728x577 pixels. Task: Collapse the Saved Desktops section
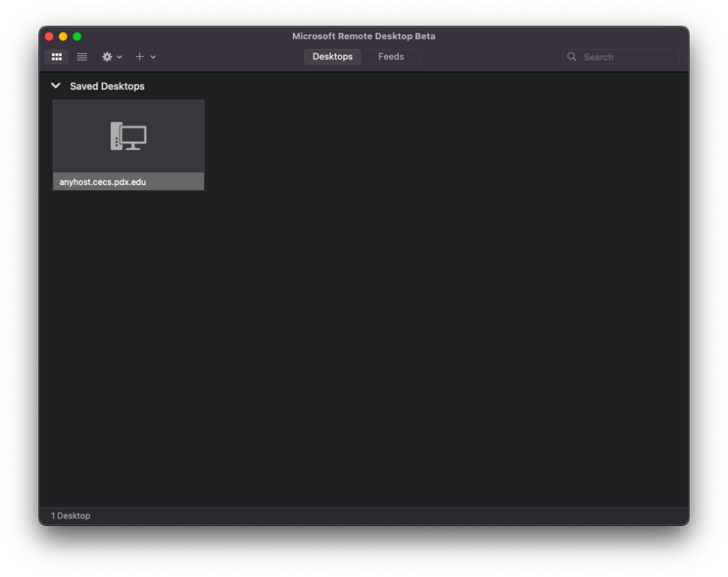coord(55,85)
